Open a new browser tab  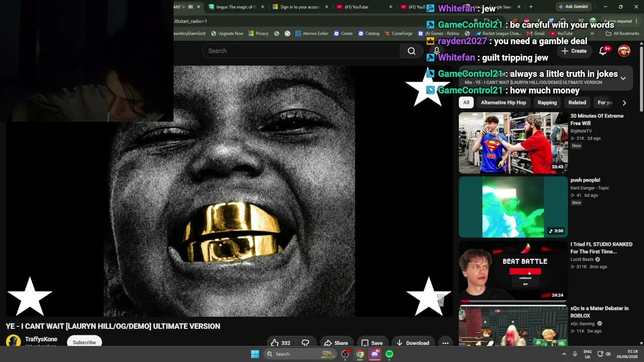tap(531, 7)
